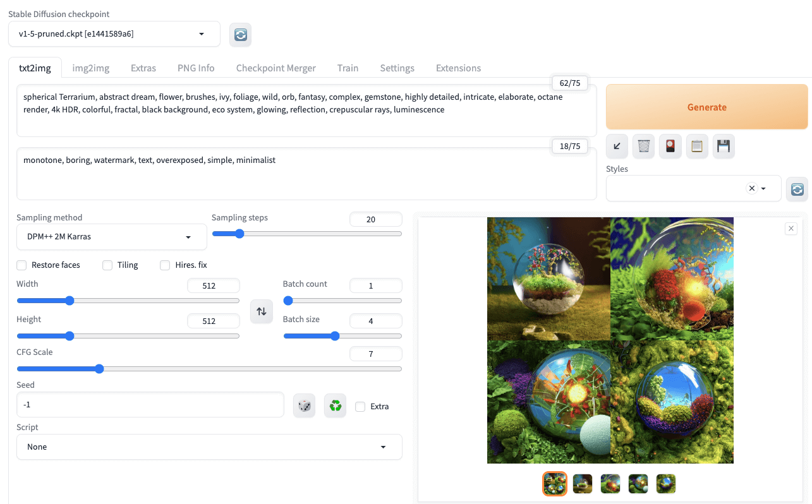This screenshot has height=504, width=812.
Task: Toggle the Tiling checkbox
Action: pyautogui.click(x=107, y=265)
